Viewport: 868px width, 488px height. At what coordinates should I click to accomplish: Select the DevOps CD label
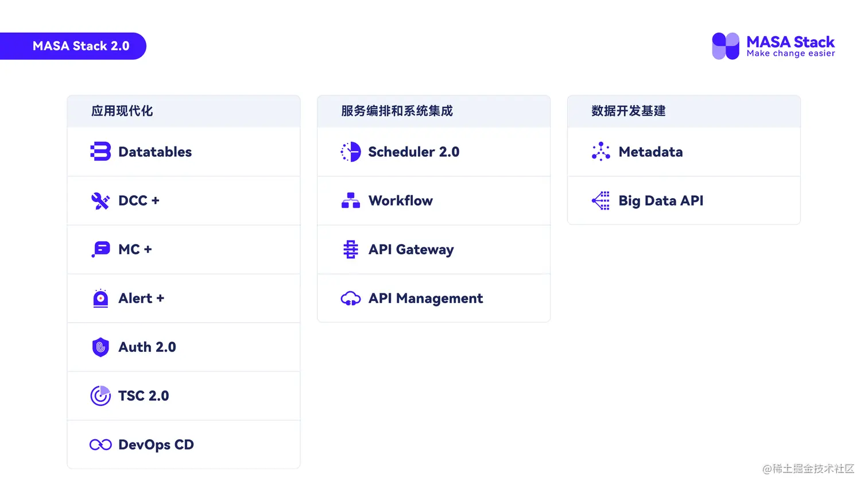point(156,445)
